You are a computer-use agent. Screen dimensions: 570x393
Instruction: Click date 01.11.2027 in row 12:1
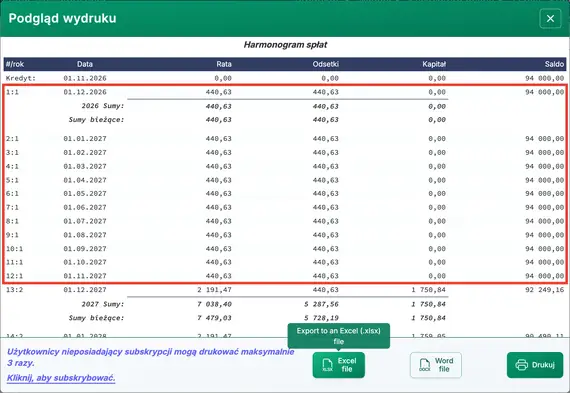[x=85, y=276]
